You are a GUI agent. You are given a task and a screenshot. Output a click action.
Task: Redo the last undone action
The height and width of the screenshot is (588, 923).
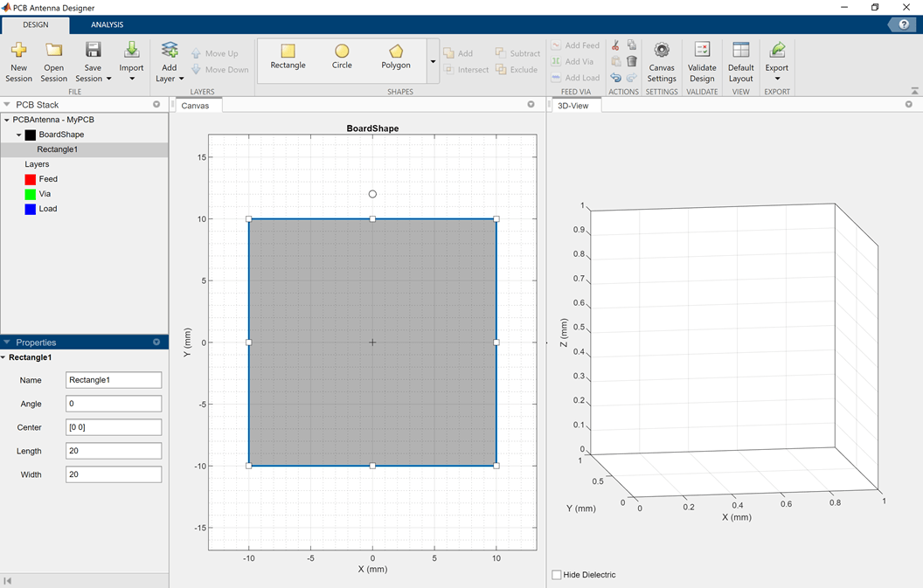[x=632, y=78]
